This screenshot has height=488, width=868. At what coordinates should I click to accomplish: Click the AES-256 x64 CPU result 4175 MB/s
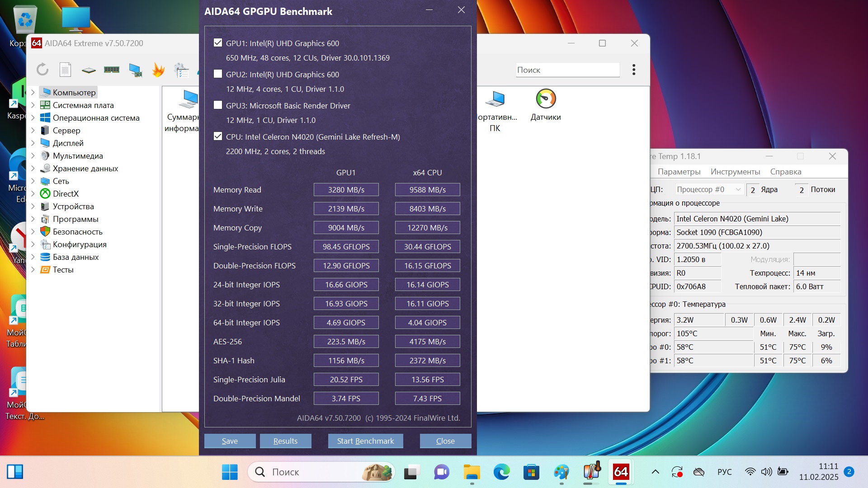[x=428, y=342]
